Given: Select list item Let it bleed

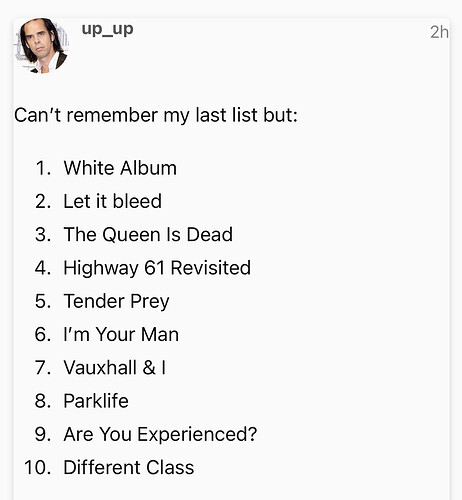Looking at the screenshot, I should click(113, 201).
